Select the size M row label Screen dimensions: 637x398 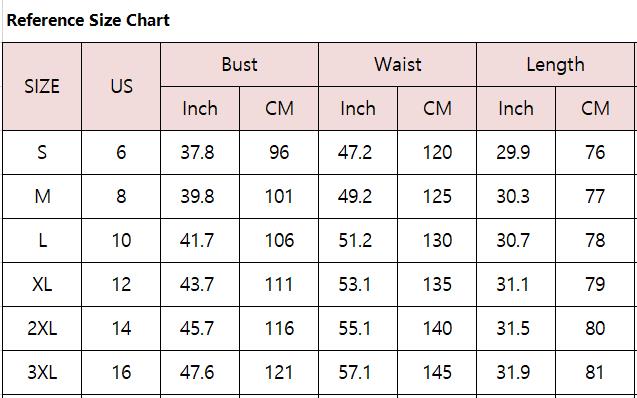click(42, 197)
